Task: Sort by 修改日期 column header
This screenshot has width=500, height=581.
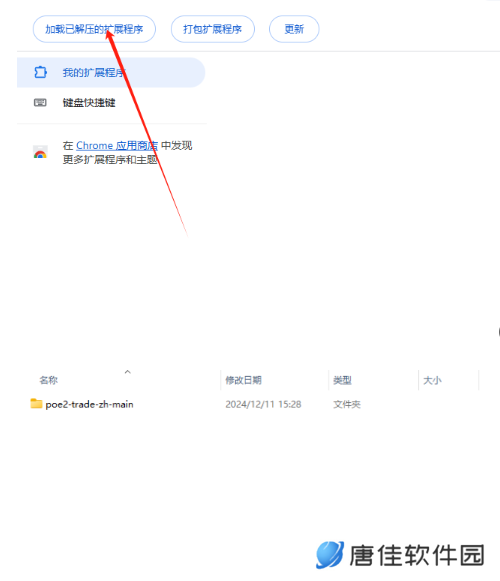Action: click(243, 380)
